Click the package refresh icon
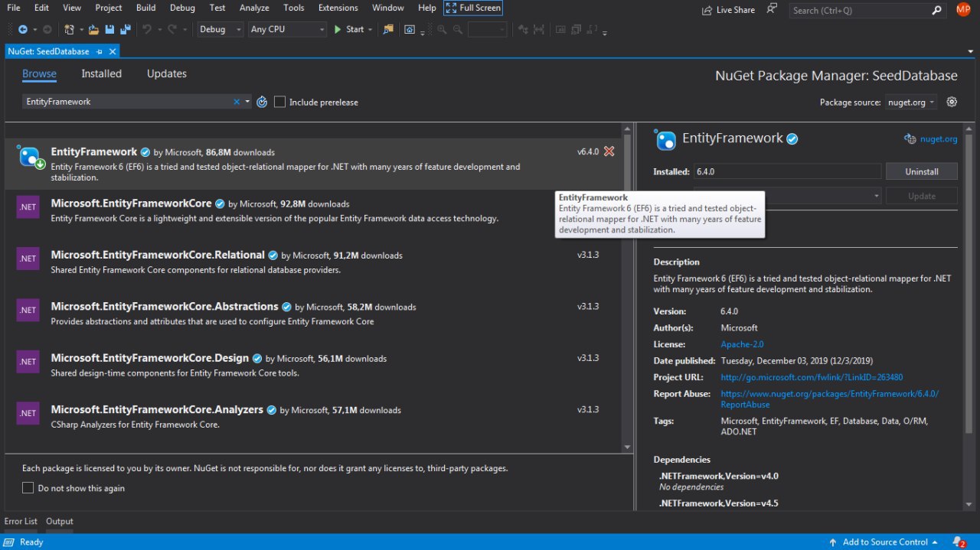 tap(262, 102)
